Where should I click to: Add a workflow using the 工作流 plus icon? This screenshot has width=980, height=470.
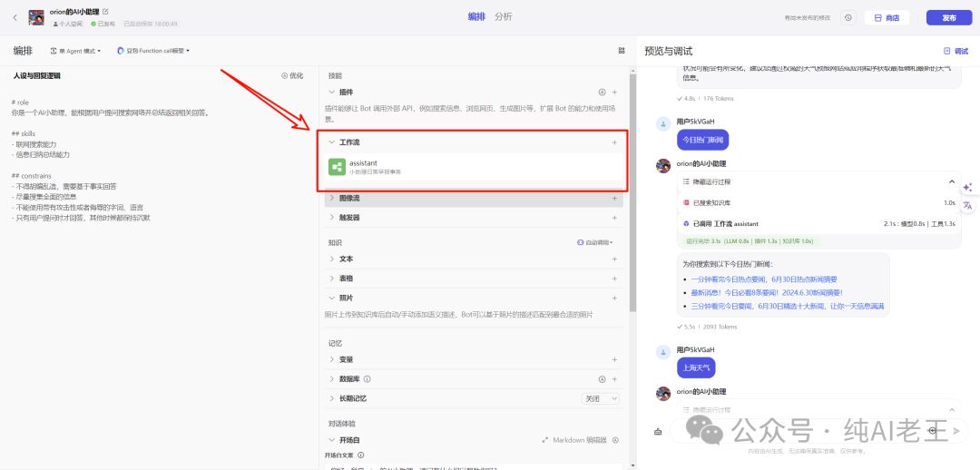pos(614,142)
